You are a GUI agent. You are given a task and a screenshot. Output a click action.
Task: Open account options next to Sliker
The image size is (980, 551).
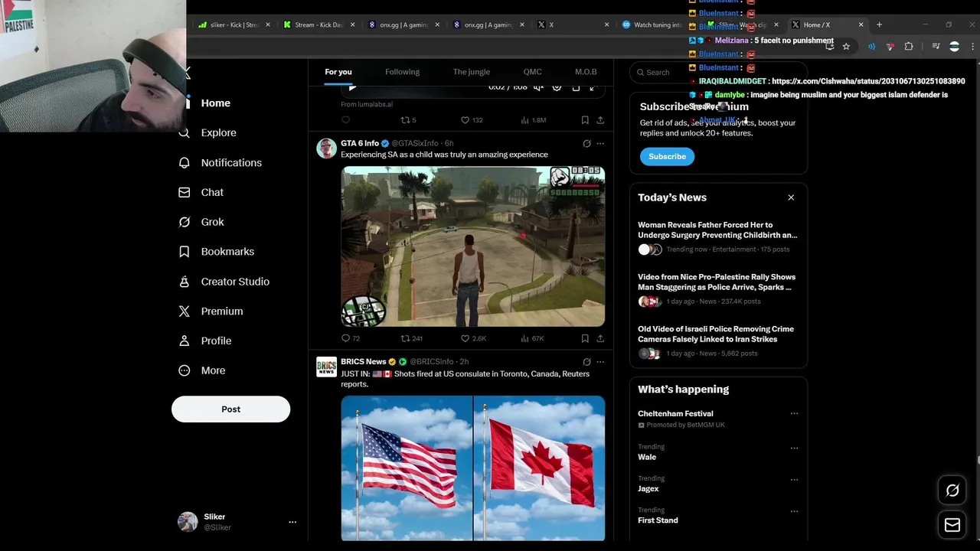[292, 522]
